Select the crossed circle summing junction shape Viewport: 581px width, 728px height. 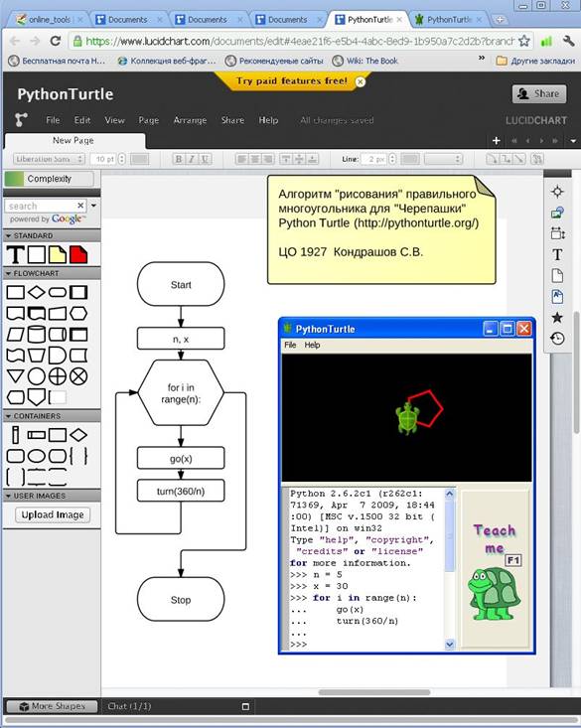(58, 376)
